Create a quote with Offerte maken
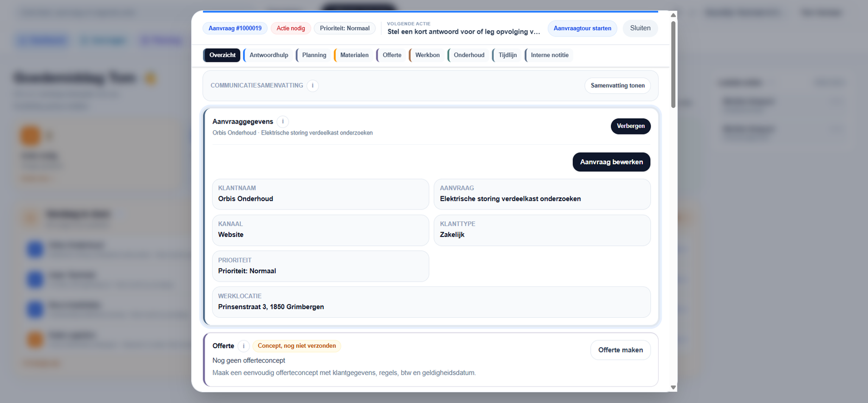Viewport: 868px width, 403px height. (621, 350)
